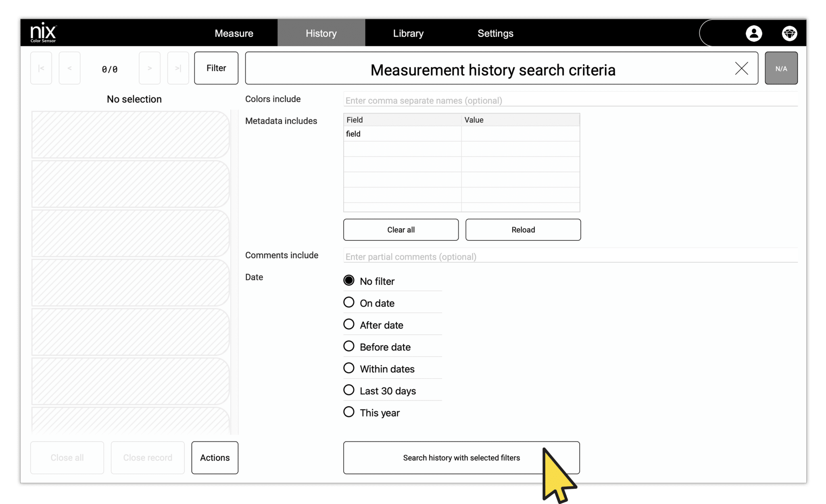The width and height of the screenshot is (826, 504).
Task: Pick the 'This year' date option
Action: click(349, 412)
